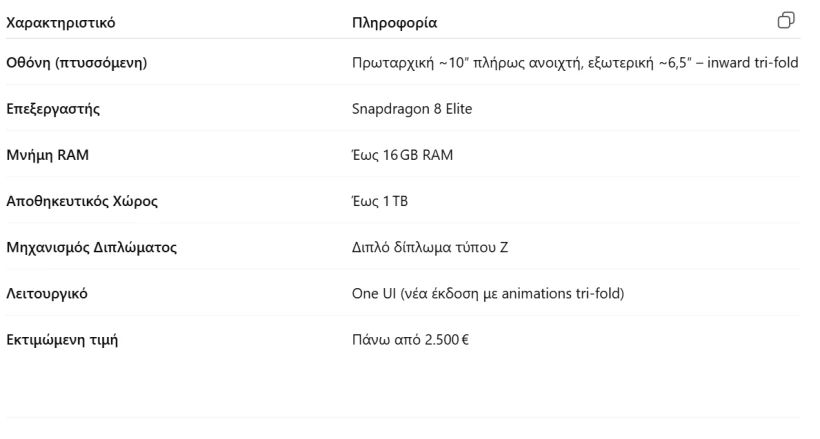This screenshot has width=820, height=439.
Task: Click the inward tri-fold text
Action: click(753, 63)
